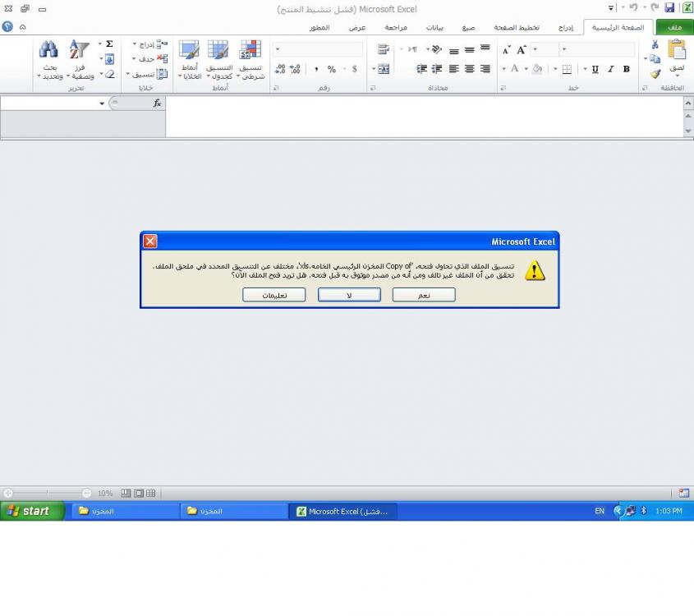Open Format as Table (التنسيق كجدول)
The width and height of the screenshot is (694, 616).
(219, 59)
